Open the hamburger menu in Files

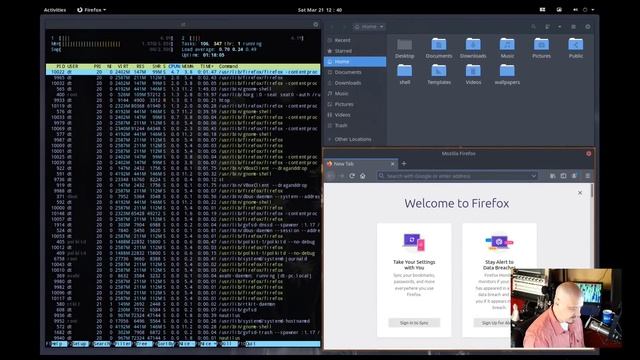[573, 27]
